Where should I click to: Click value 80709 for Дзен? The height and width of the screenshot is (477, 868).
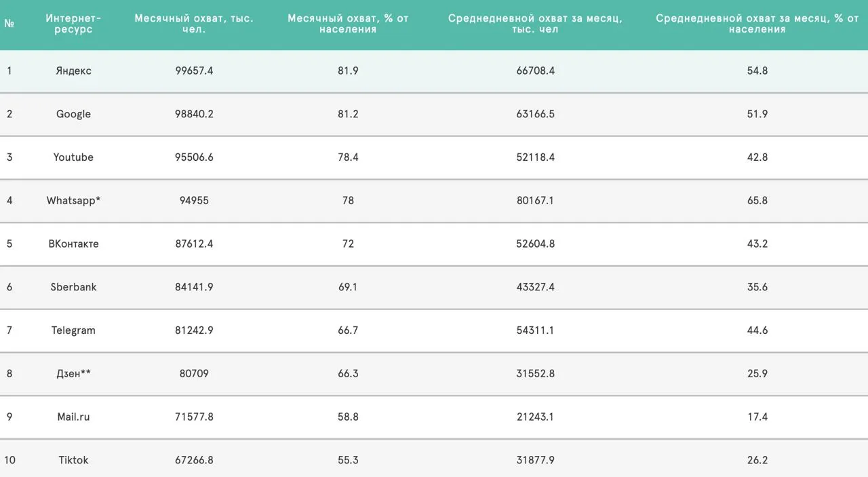(194, 374)
